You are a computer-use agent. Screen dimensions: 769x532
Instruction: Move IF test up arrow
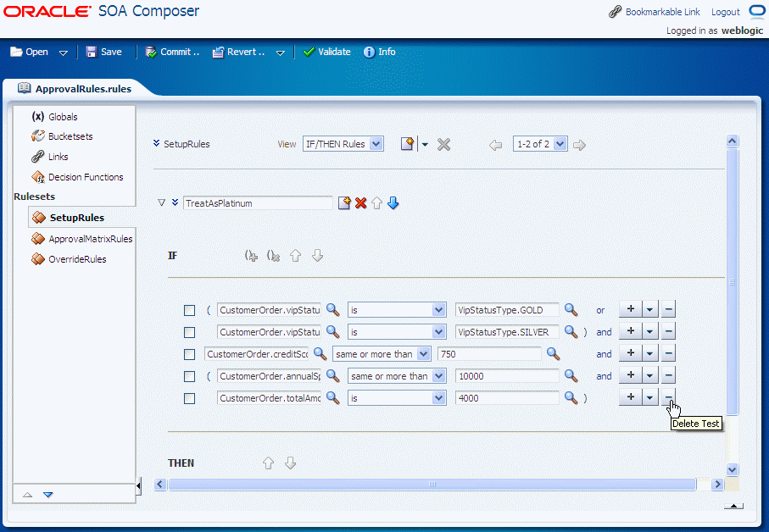295,256
